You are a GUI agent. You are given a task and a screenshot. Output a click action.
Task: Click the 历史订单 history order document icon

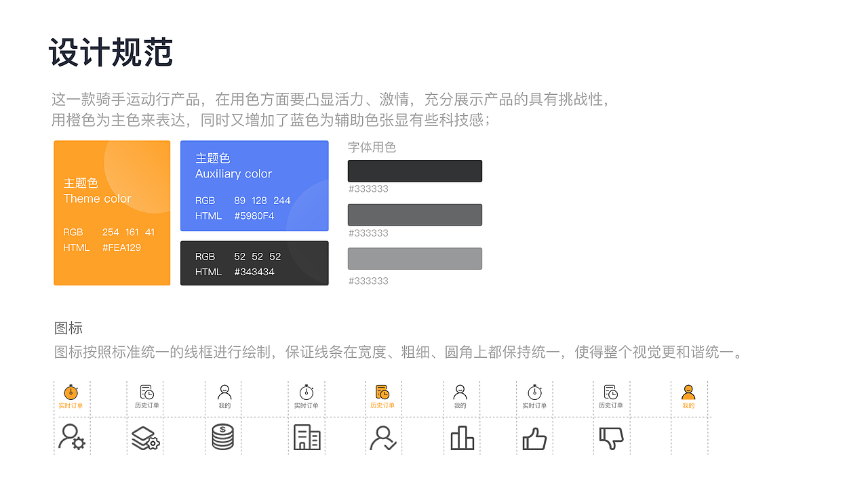click(x=146, y=392)
